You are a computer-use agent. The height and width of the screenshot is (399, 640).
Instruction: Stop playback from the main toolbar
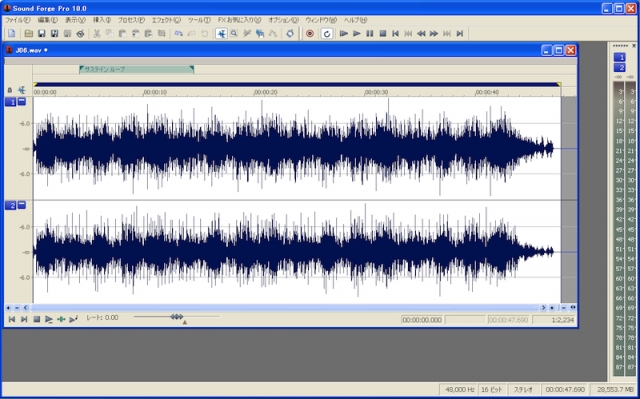coord(382,33)
